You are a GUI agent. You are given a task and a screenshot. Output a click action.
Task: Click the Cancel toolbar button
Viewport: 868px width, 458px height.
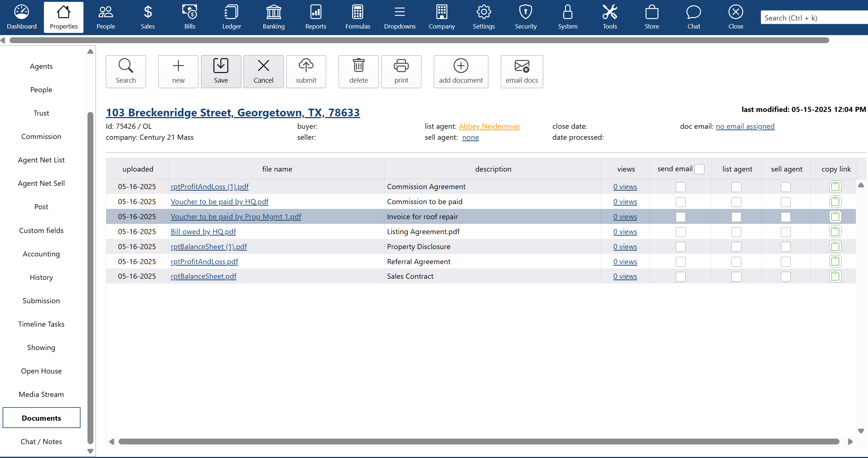(263, 72)
